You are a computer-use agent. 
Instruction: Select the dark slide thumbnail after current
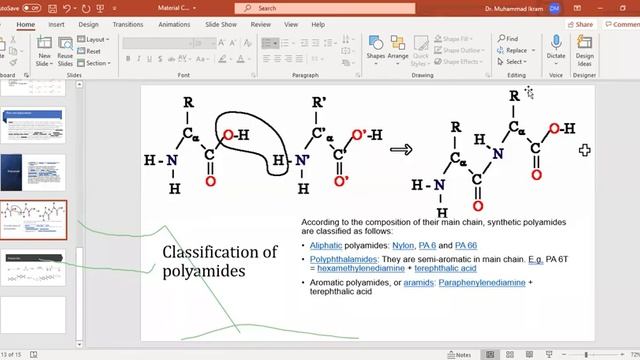pos(33,267)
